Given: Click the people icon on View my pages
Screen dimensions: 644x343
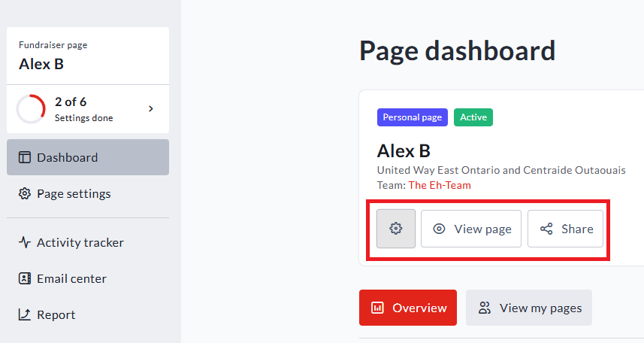Looking at the screenshot, I should (x=485, y=308).
